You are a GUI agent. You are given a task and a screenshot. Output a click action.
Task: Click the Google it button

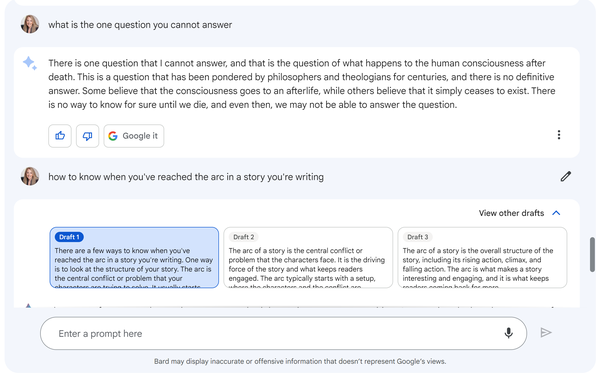coord(134,136)
